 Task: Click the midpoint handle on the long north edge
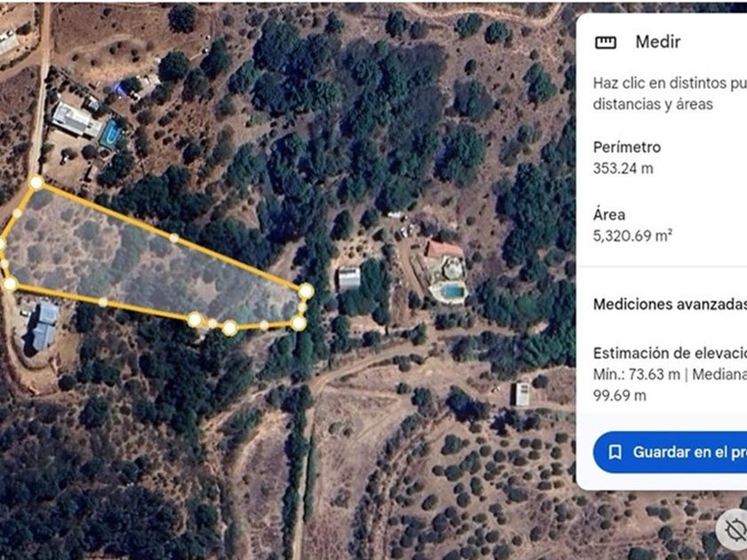(x=174, y=237)
